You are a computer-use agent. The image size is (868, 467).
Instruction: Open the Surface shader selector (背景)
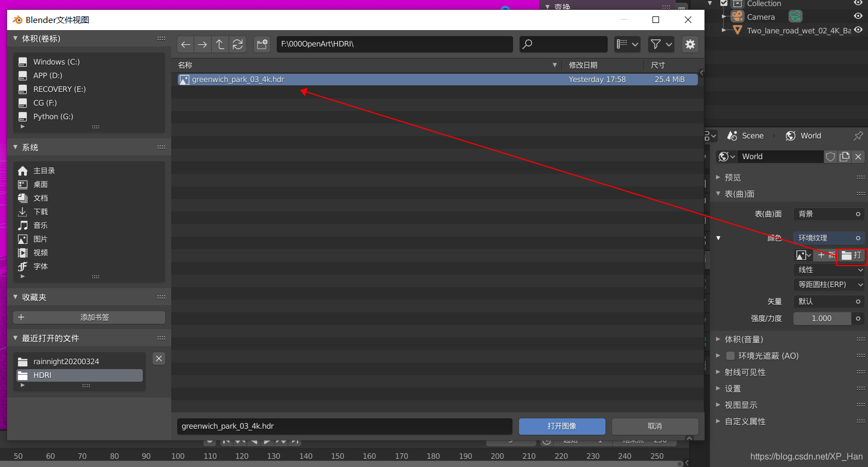(x=829, y=214)
